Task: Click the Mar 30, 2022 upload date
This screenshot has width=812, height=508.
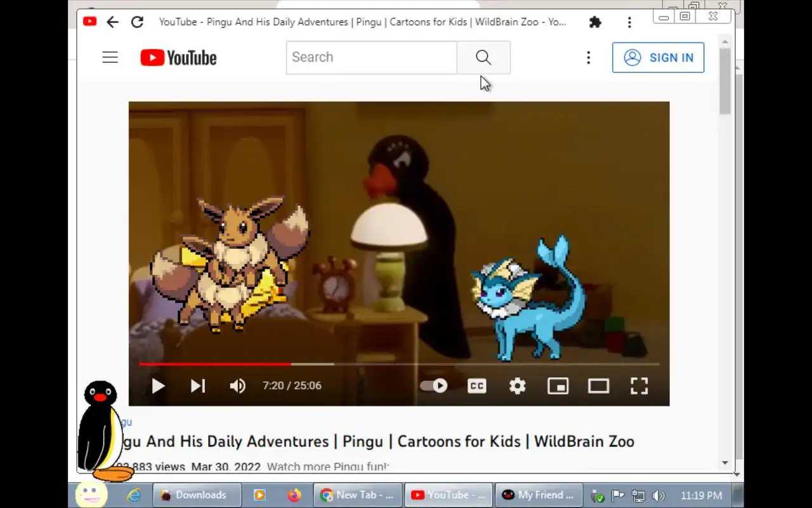Action: pos(226,467)
